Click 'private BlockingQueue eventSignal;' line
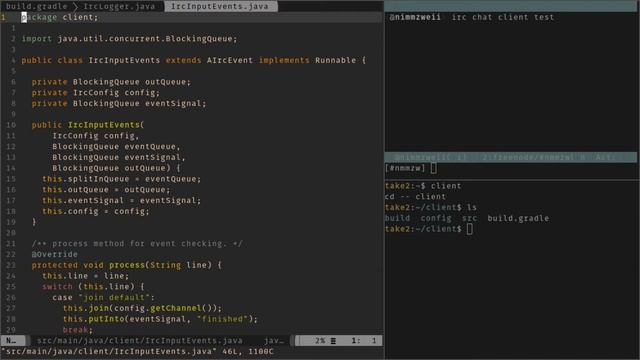 119,104
